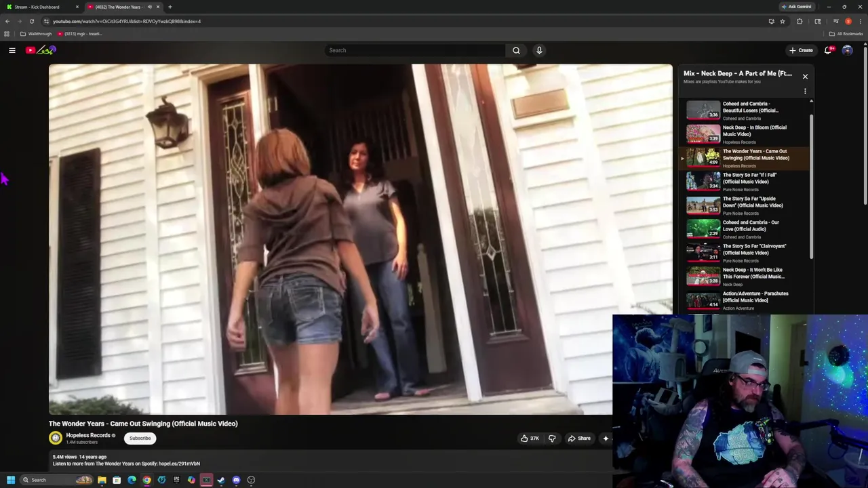This screenshot has height=488, width=868.
Task: Click the "5.4M views 14 years ago" text
Action: click(x=79, y=457)
